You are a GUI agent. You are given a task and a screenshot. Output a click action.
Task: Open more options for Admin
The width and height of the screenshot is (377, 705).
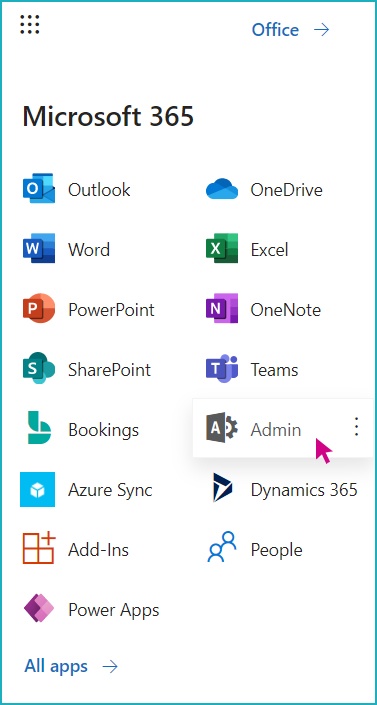pyautogui.click(x=356, y=428)
